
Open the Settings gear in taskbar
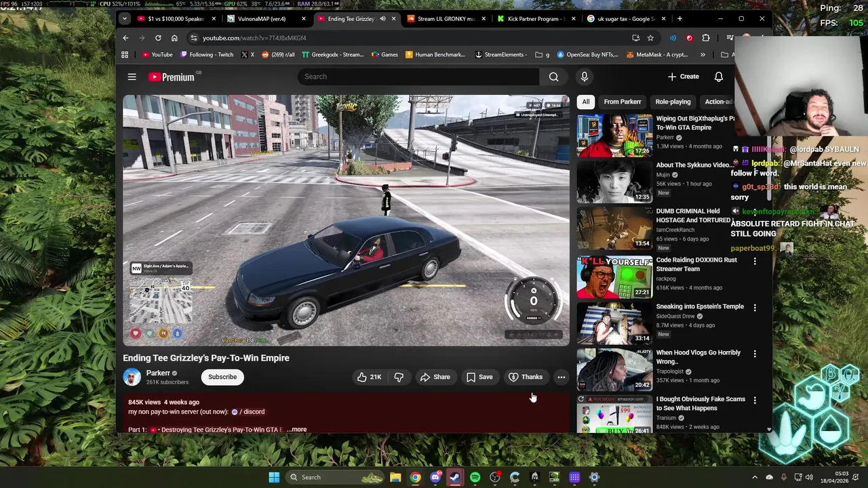point(594,477)
